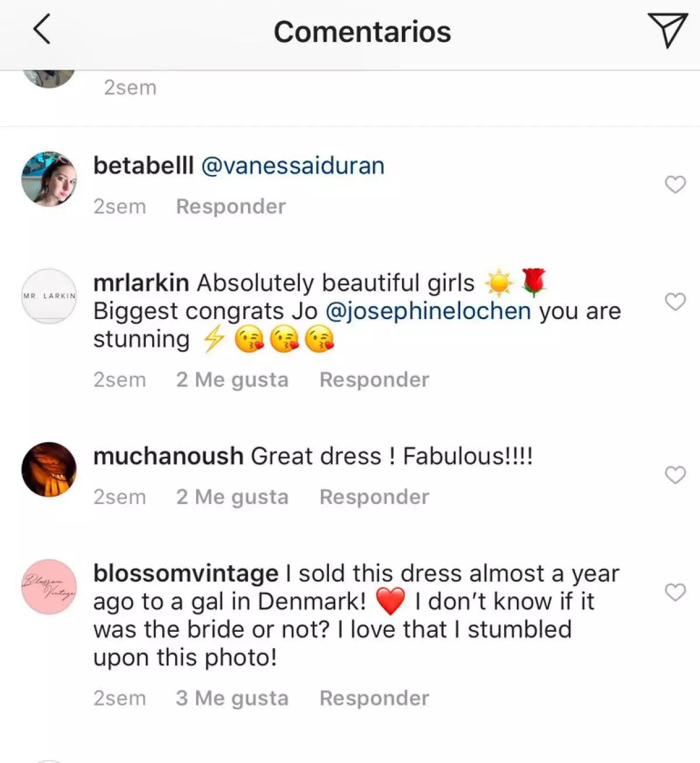Reply to blossomvintage's comment

tap(374, 698)
